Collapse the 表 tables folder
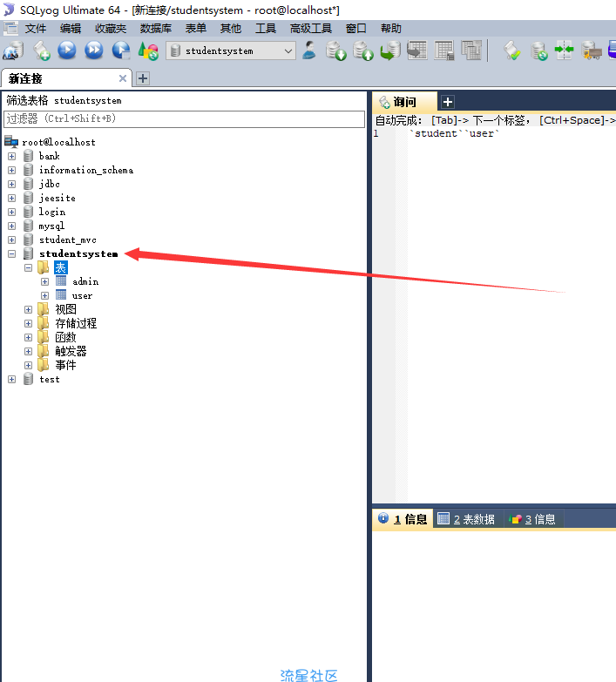The image size is (616, 682). pyautogui.click(x=28, y=267)
